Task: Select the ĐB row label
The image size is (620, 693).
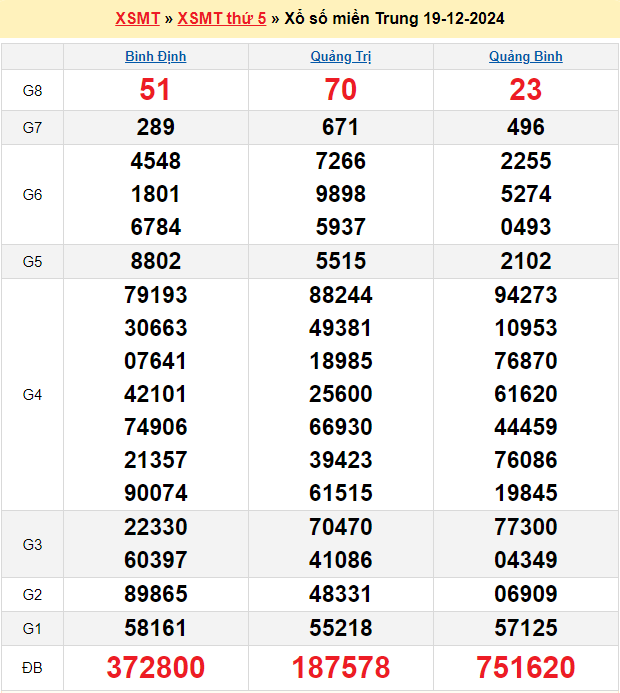Action: click(x=32, y=668)
